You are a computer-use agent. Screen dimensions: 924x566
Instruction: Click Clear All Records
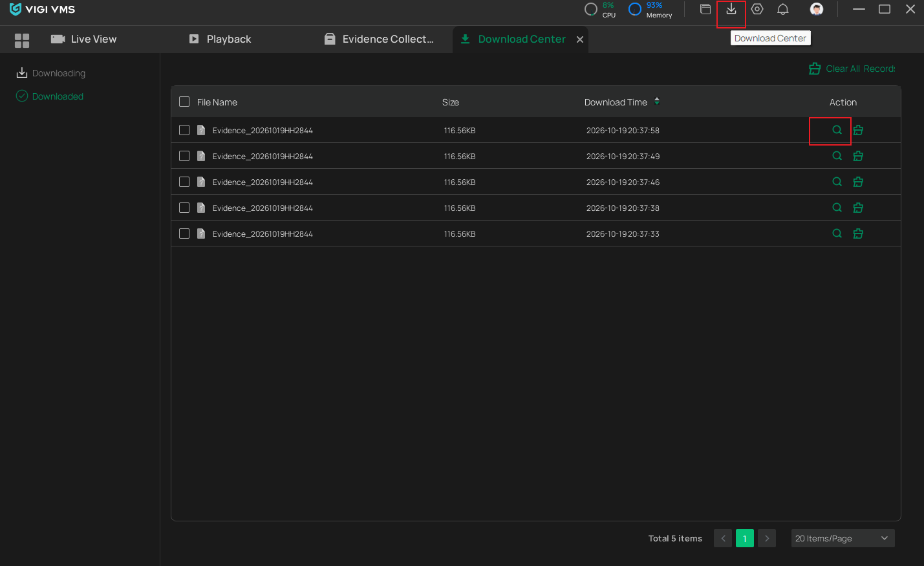click(852, 69)
